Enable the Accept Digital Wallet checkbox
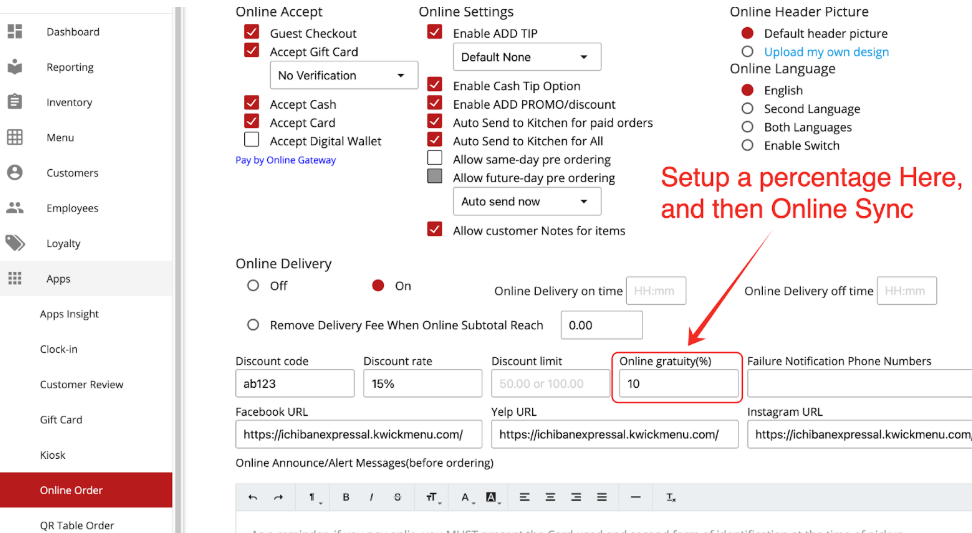Image resolution: width=972 pixels, height=533 pixels. [252, 139]
